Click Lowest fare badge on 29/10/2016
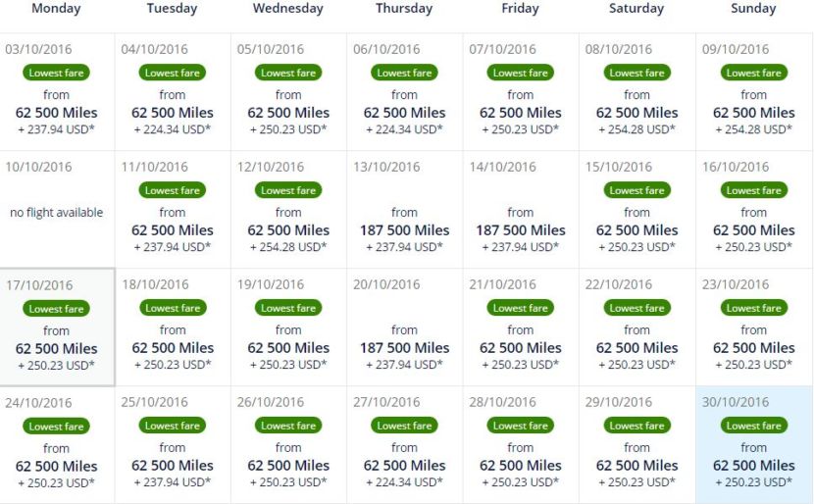The image size is (814, 504). (636, 426)
